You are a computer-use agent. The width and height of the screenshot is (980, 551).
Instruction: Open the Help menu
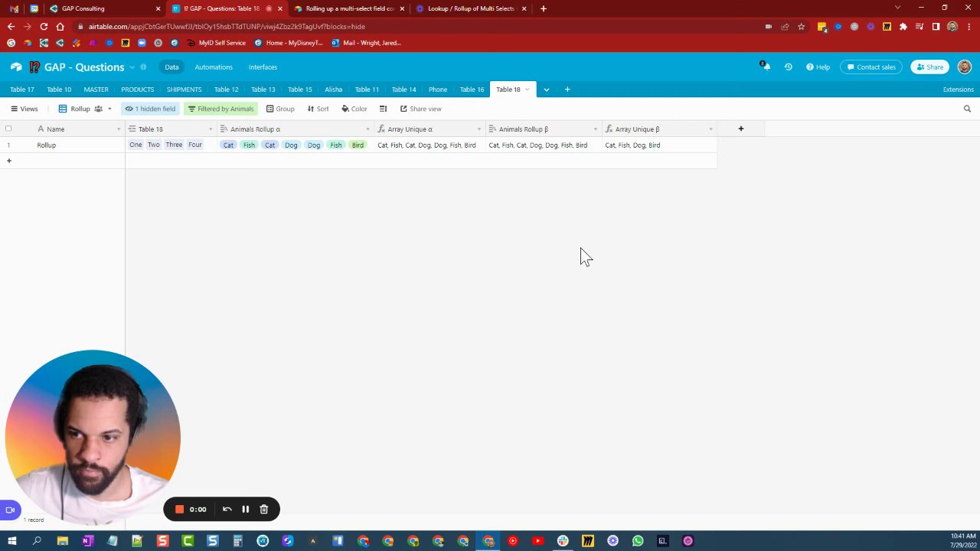point(818,67)
